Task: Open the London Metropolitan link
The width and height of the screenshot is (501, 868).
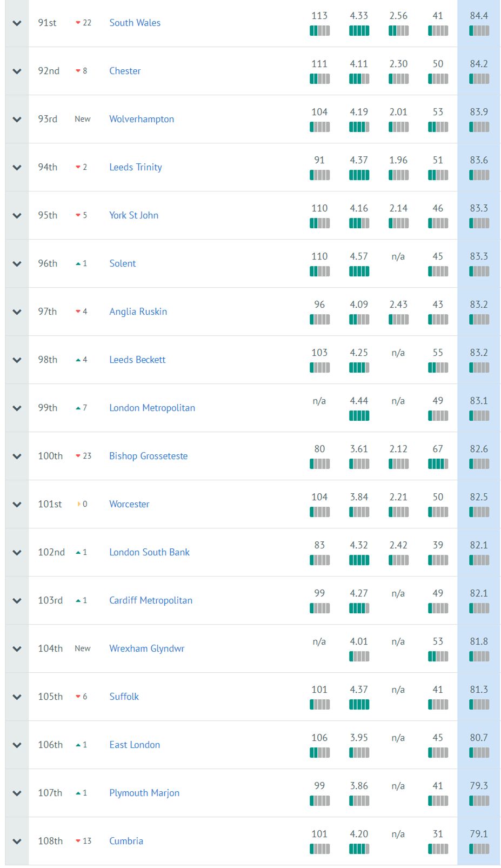Action: 152,408
